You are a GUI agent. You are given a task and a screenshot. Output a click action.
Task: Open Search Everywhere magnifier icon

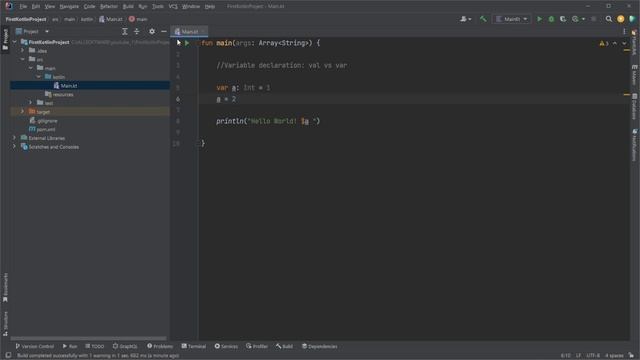click(x=609, y=19)
